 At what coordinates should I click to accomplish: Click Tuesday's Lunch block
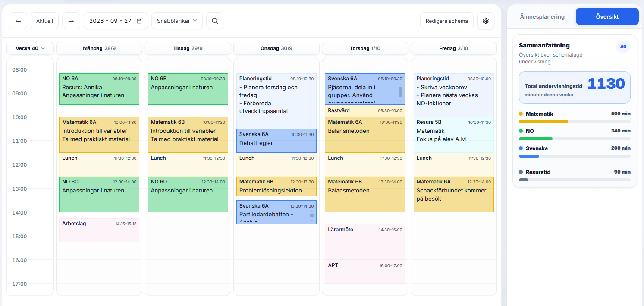click(x=188, y=164)
